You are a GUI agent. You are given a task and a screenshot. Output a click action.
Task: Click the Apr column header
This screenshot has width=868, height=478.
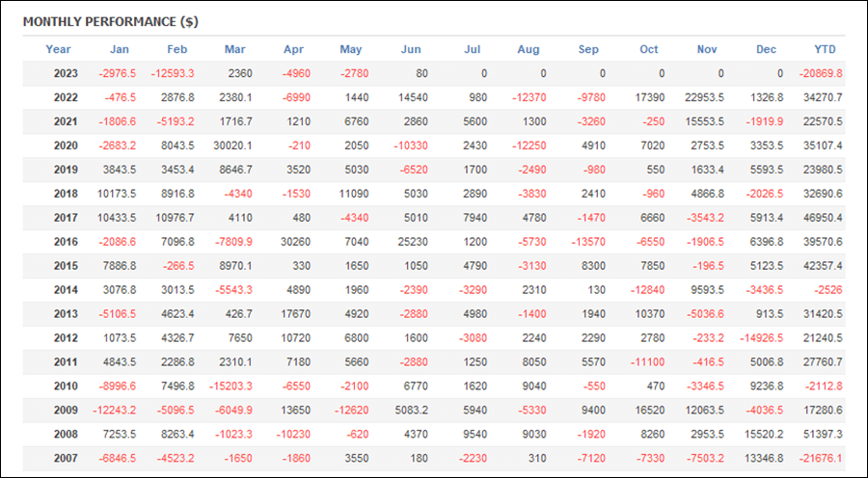tap(293, 49)
